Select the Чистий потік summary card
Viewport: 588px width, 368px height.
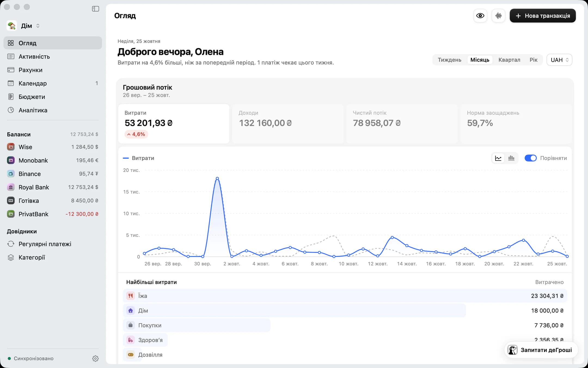coord(402,124)
